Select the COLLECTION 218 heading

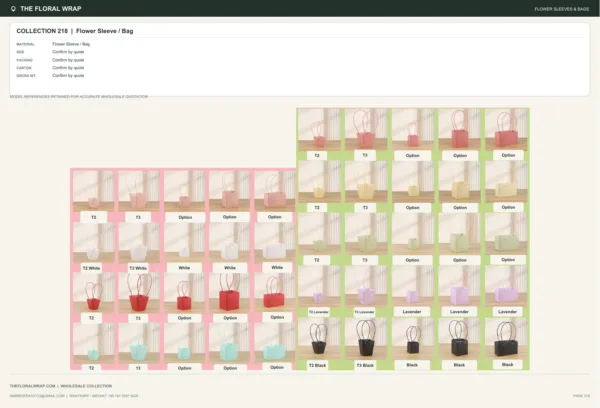click(x=42, y=31)
